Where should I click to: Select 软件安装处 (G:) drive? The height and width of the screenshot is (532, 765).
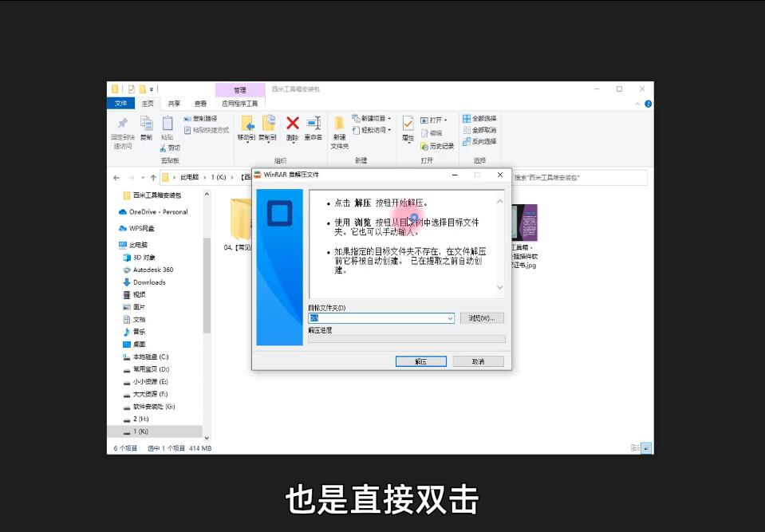pos(149,406)
